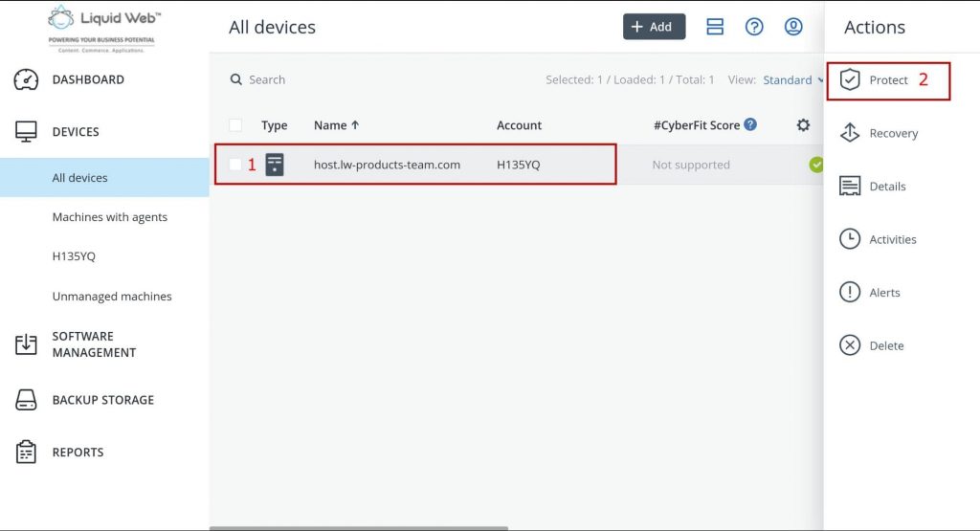The width and height of the screenshot is (980, 531).
Task: Go to DASHBOARD section
Action: coord(88,79)
